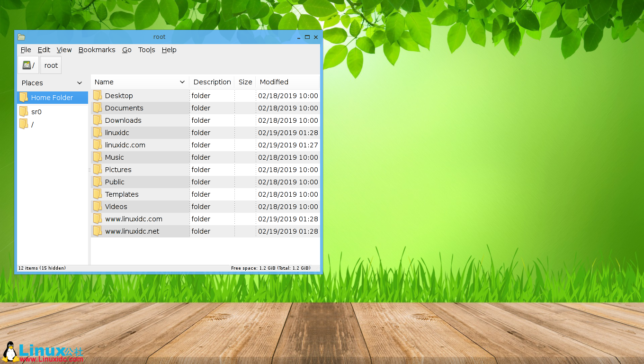Click the root path bar button

(51, 65)
